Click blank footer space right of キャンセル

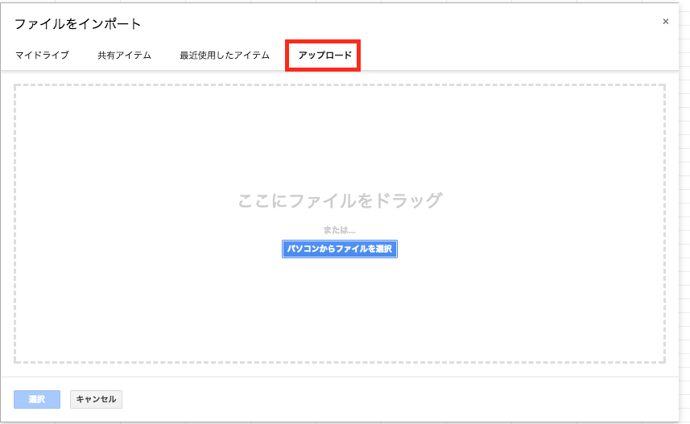pyautogui.click(x=400, y=399)
